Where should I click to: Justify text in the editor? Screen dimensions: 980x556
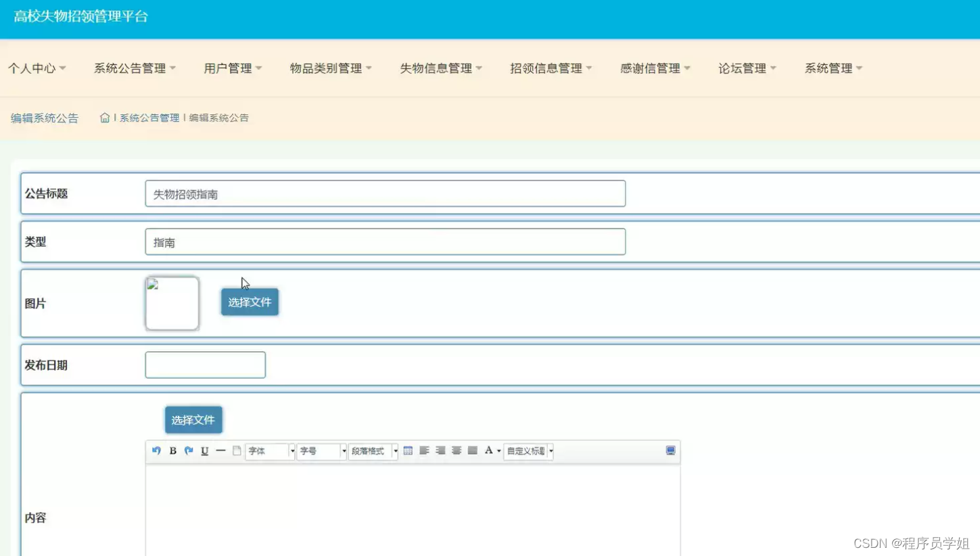point(473,450)
